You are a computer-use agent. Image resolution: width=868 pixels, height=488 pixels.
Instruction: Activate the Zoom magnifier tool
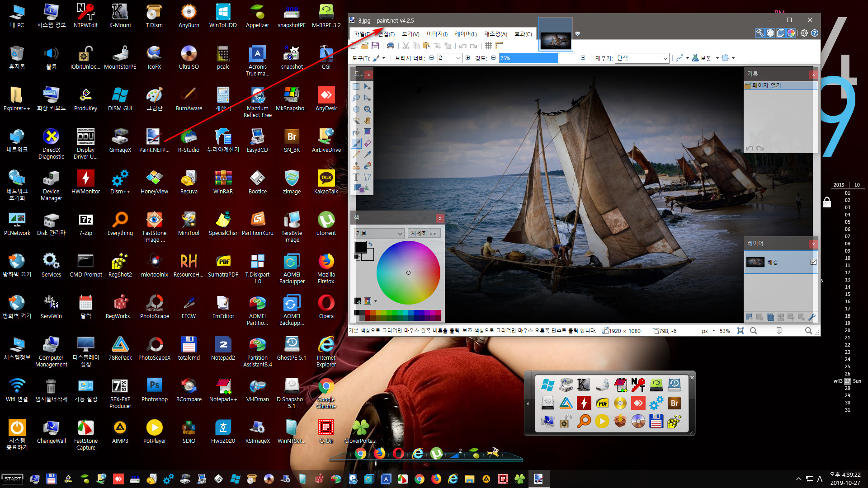[368, 109]
